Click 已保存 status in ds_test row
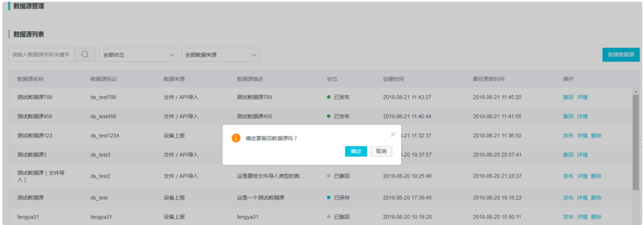Image resolution: width=644 pixels, height=225 pixels. 338,198
